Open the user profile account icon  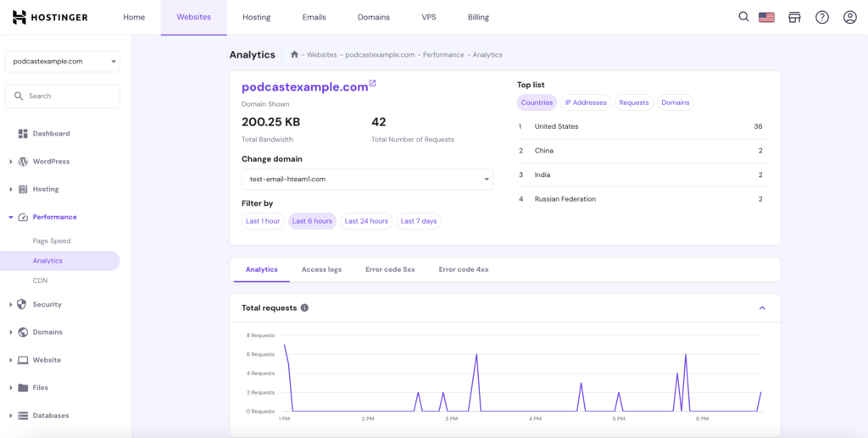(x=849, y=17)
